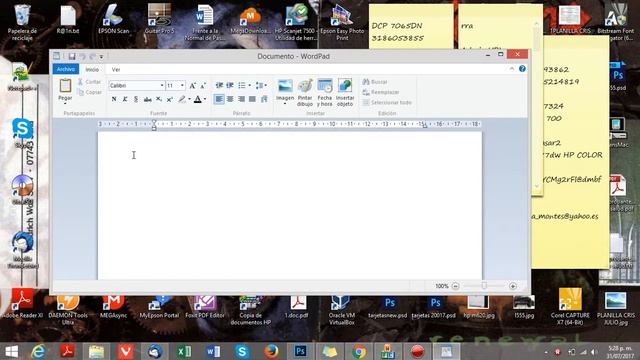Image resolution: width=640 pixels, height=360 pixels.
Task: Open Excel from the taskbar
Action: (184, 351)
